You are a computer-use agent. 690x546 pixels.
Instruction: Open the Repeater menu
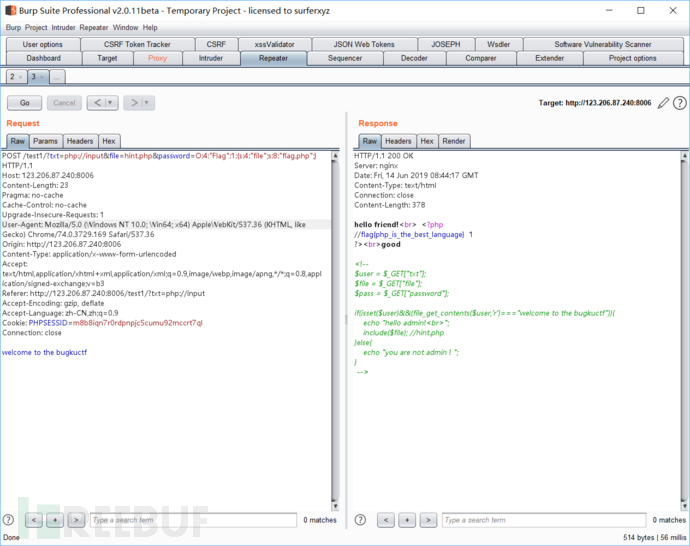pyautogui.click(x=94, y=27)
